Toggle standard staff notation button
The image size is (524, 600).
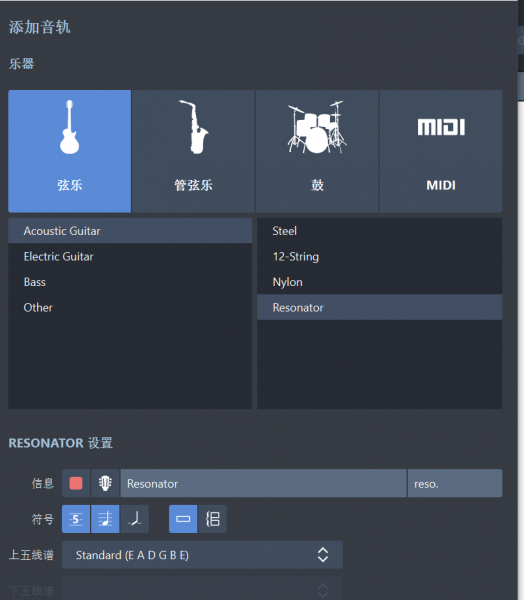105,519
